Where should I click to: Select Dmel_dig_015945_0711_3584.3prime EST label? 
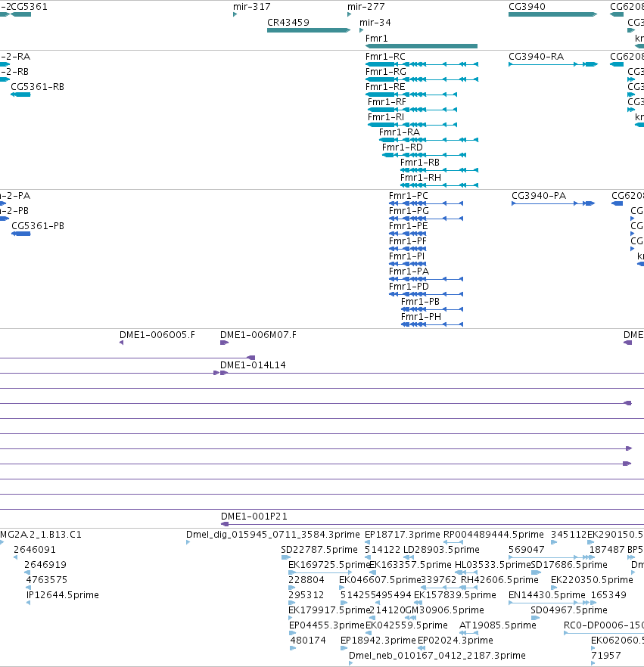273,534
